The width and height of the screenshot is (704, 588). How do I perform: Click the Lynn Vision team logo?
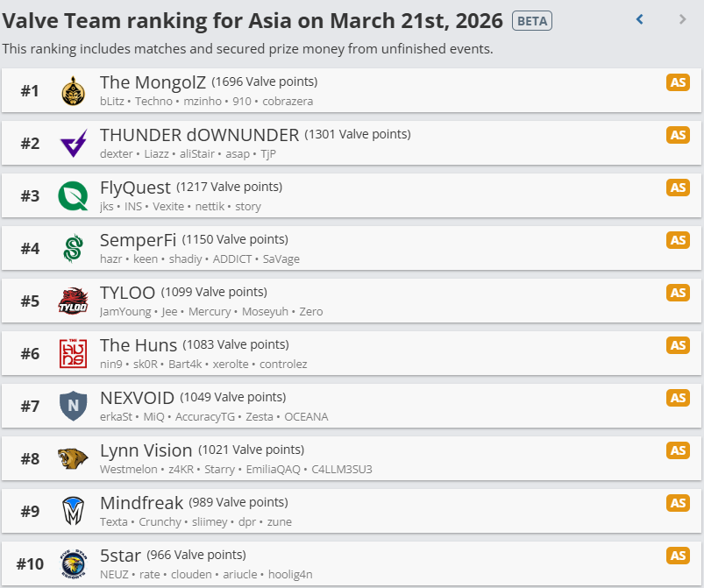click(74, 458)
